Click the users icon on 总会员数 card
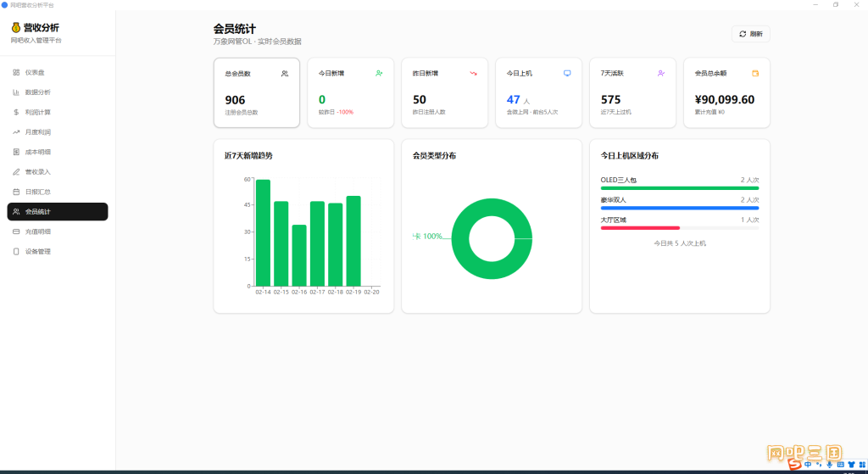Screen dimensions: 868x474 285,74
